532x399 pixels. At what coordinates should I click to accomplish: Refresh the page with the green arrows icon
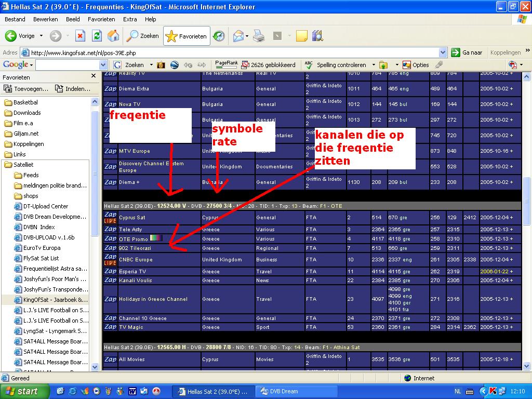point(97,36)
